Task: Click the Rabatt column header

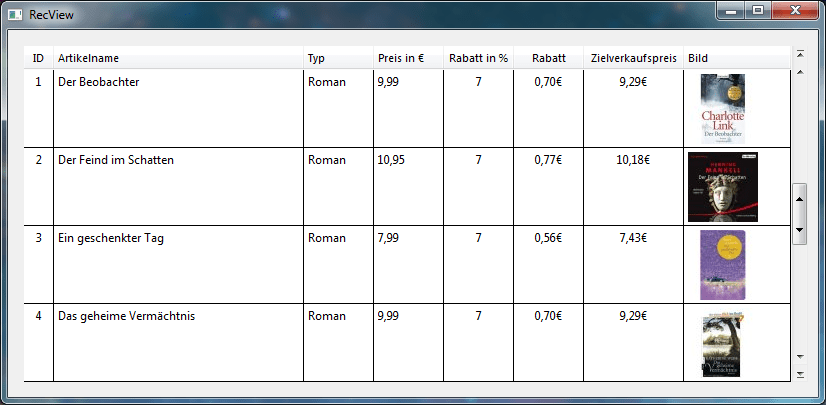Action: pyautogui.click(x=548, y=58)
